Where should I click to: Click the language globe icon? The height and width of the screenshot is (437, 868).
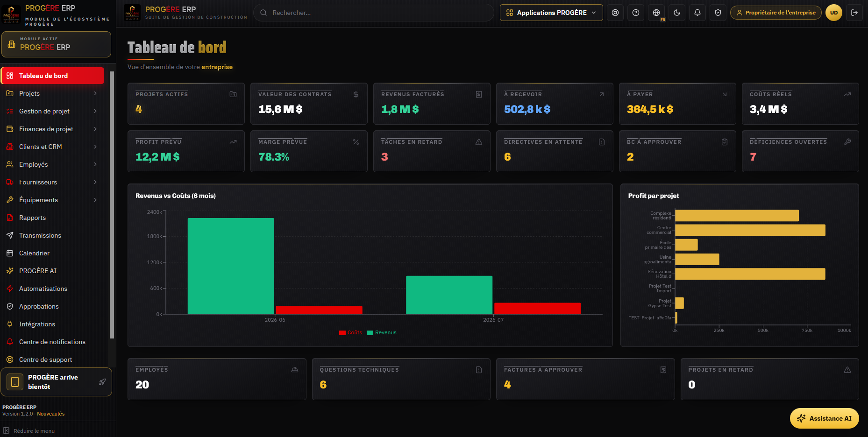[656, 13]
